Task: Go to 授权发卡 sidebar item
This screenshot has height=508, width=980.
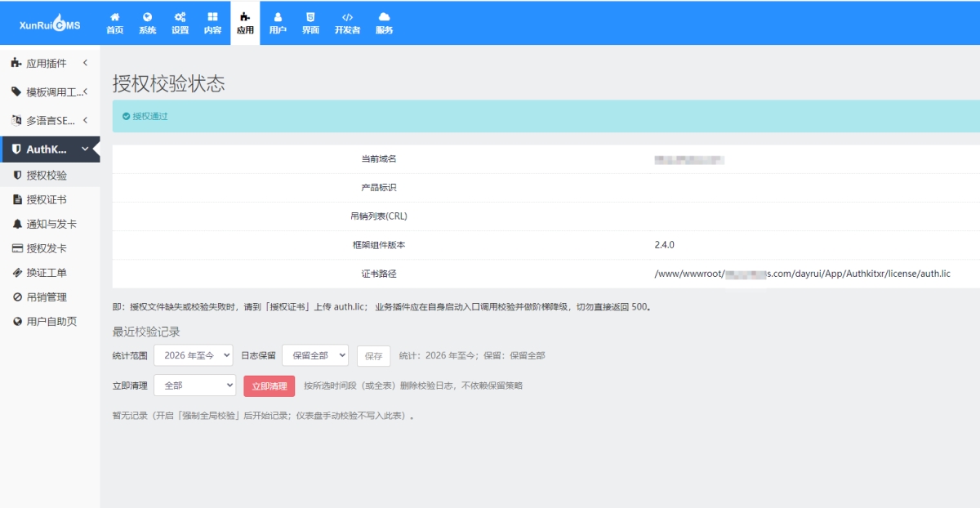Action: click(x=50, y=248)
